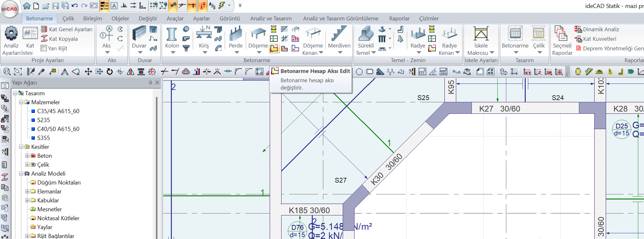Image resolution: width=644 pixels, height=239 pixels.
Task: Open the Customize Quick Access Toolbar arrow
Action: tap(240, 5)
